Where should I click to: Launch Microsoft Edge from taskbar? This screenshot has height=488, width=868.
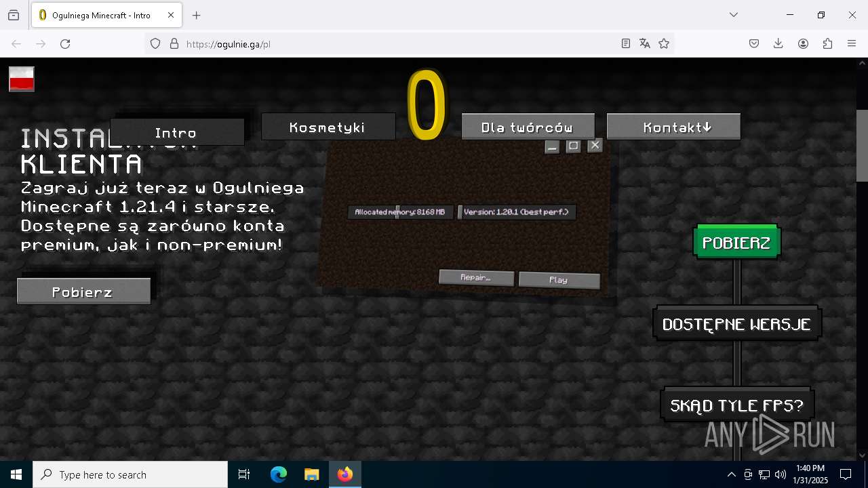(279, 474)
